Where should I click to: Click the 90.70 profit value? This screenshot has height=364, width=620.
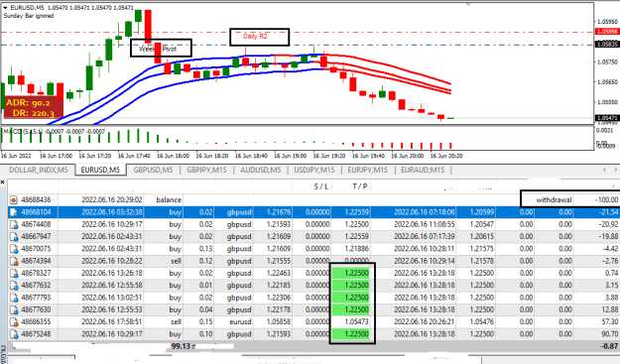click(x=610, y=334)
